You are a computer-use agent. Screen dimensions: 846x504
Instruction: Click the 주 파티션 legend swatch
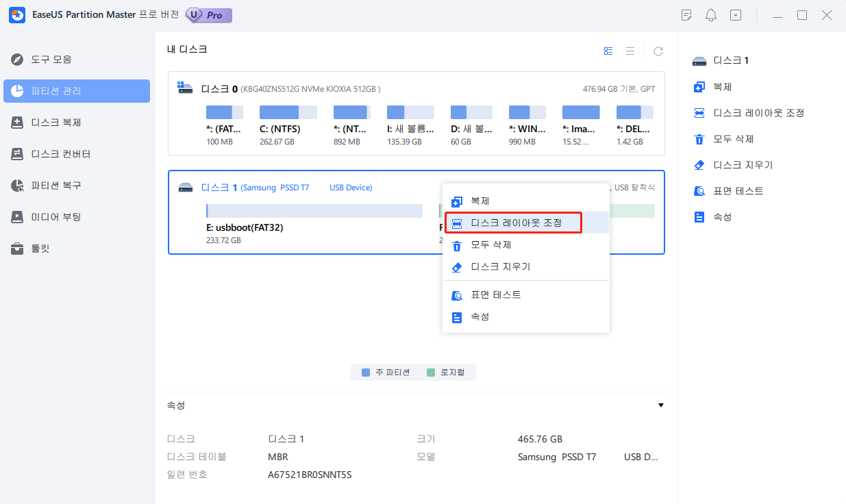coord(366,373)
